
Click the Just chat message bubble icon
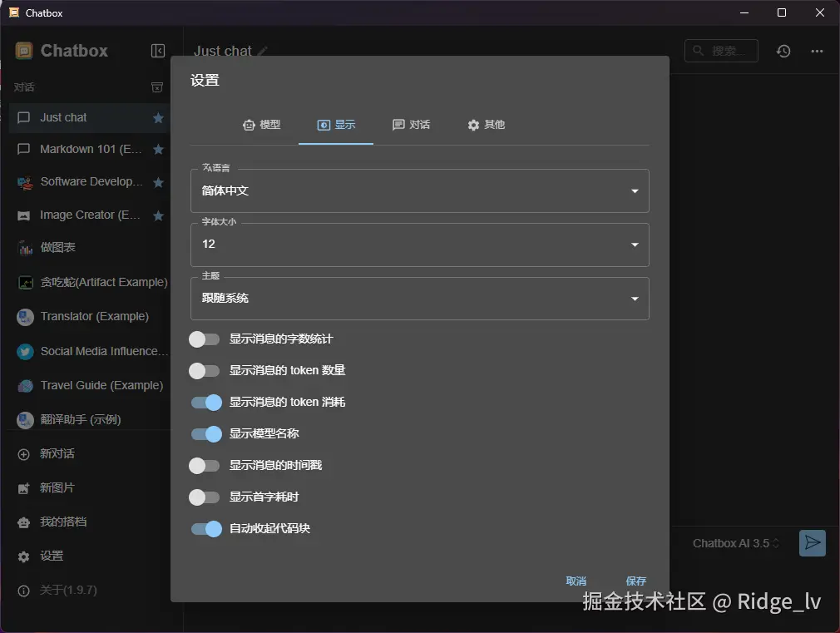point(23,118)
